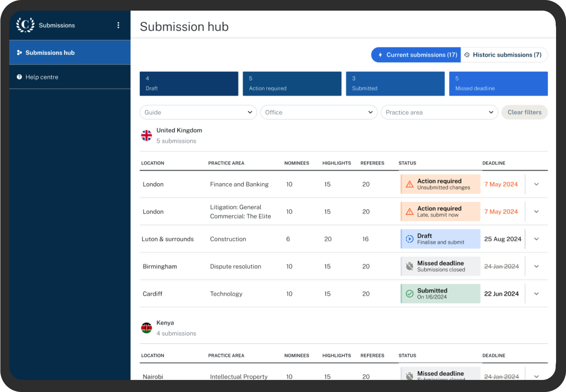Click the Nairobi location cell

point(153,376)
